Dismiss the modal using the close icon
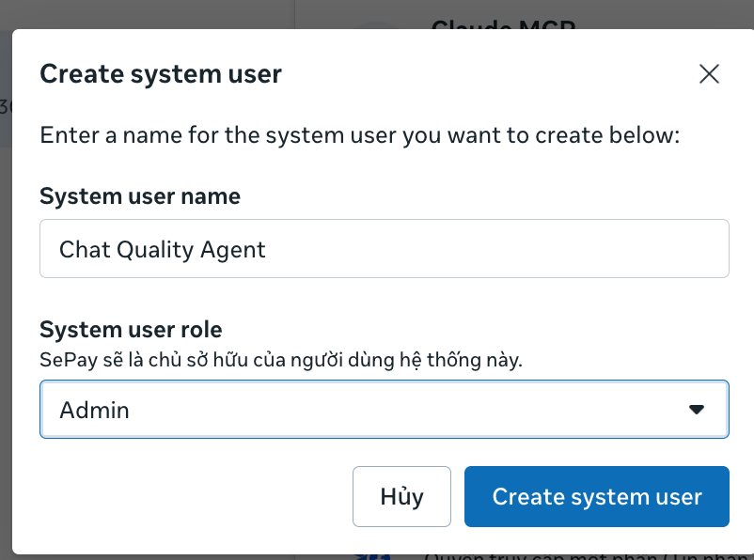The image size is (754, 560). tap(709, 73)
